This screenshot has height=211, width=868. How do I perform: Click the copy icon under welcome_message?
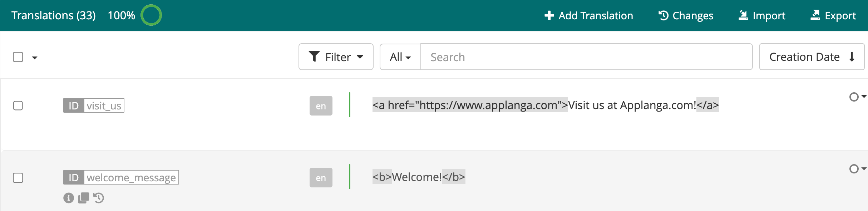coord(83,198)
